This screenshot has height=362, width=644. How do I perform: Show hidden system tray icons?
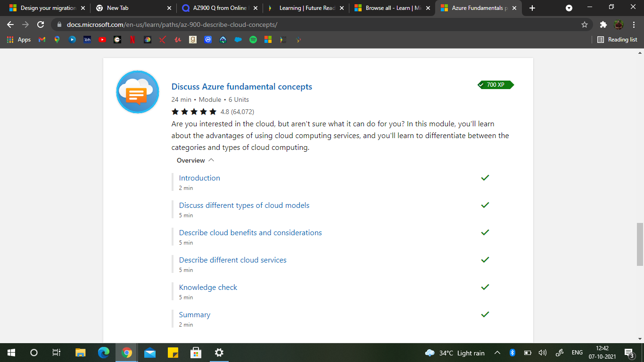click(x=497, y=353)
